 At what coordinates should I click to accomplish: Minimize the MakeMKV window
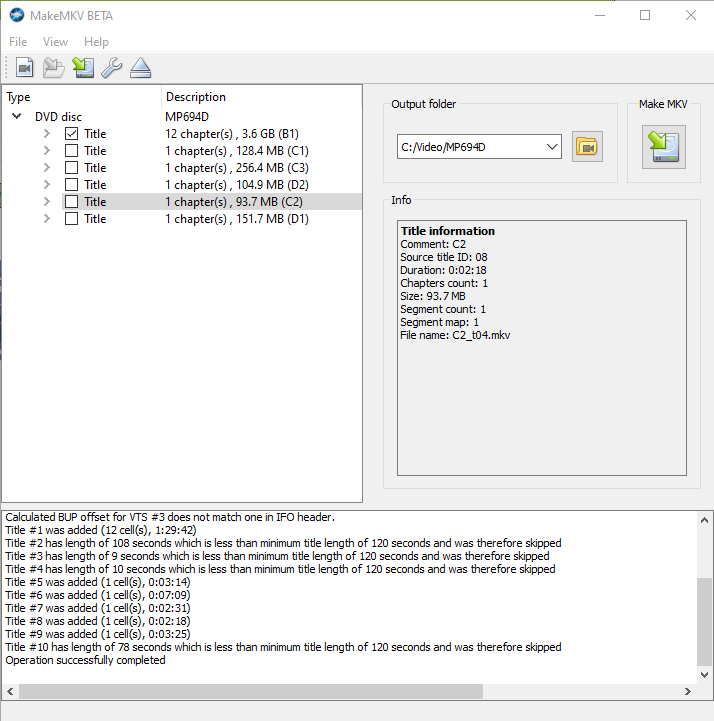point(600,15)
